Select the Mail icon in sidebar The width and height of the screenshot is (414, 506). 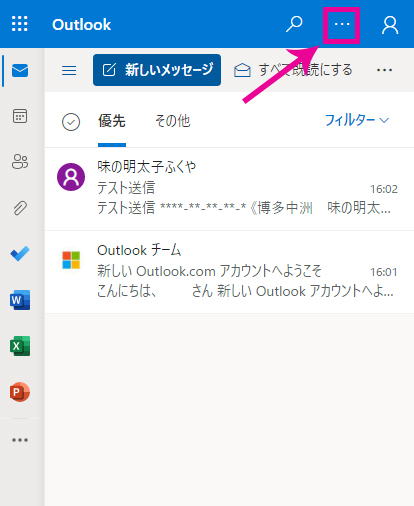(x=20, y=71)
